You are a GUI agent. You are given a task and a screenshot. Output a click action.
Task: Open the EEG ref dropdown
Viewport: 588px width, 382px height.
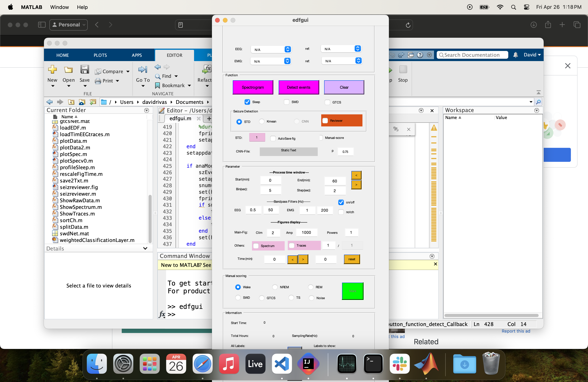(x=341, y=49)
